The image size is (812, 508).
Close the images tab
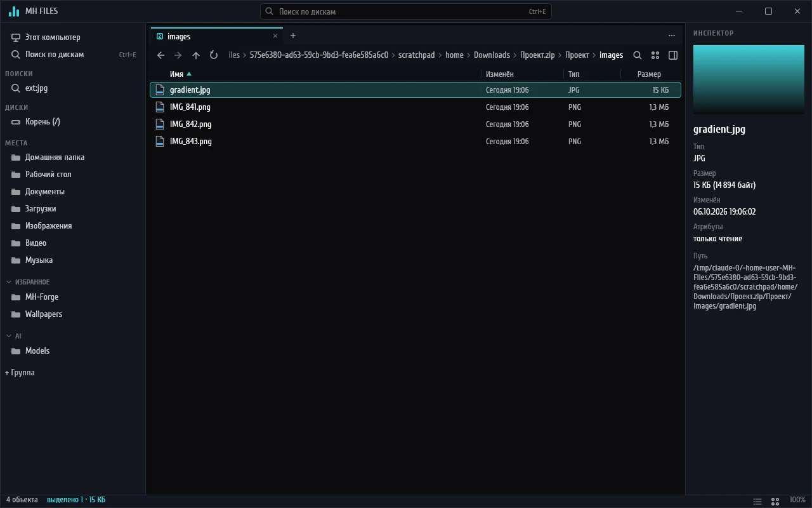(275, 36)
